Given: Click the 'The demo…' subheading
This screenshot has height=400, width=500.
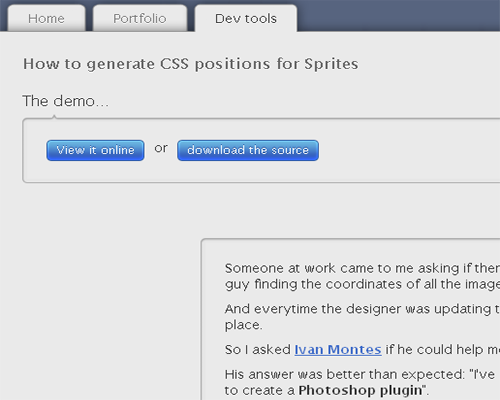Looking at the screenshot, I should coord(65,101).
